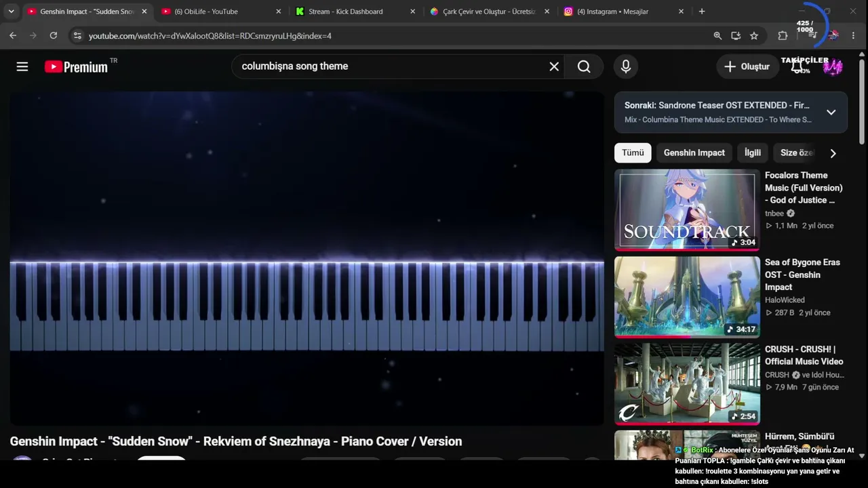
Task: Open a new browser tab
Action: [x=702, y=12]
